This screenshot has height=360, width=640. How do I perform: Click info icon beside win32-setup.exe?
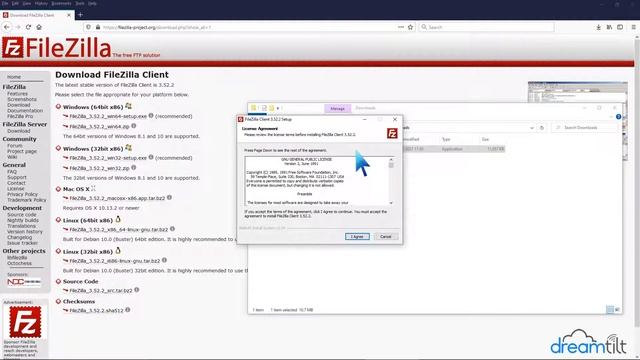coord(151,157)
